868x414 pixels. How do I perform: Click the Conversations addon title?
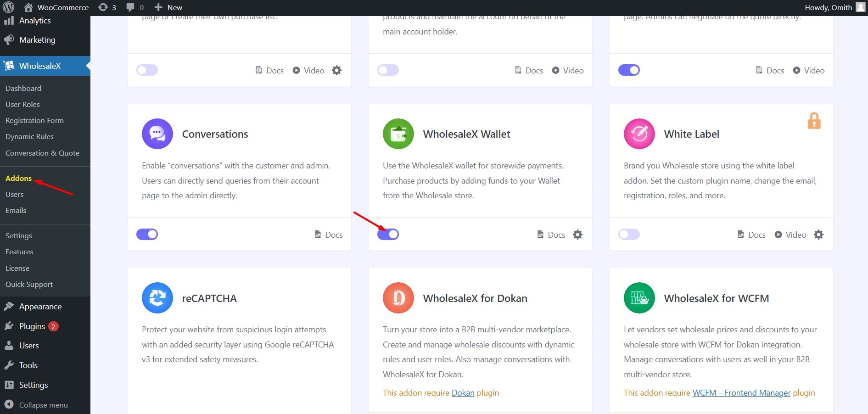215,134
